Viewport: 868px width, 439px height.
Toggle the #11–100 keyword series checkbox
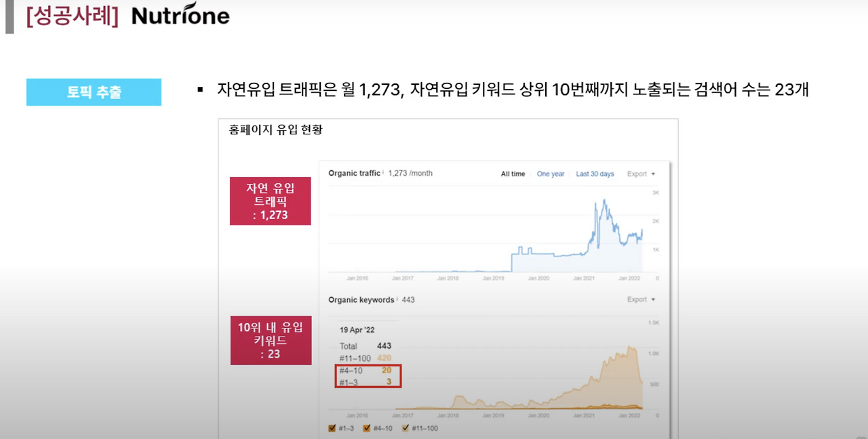406,428
